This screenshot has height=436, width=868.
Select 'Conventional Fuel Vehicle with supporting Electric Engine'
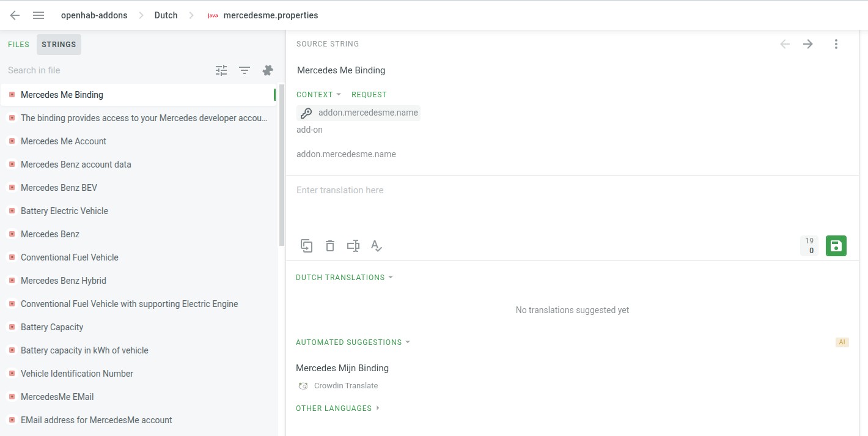[x=138, y=304]
